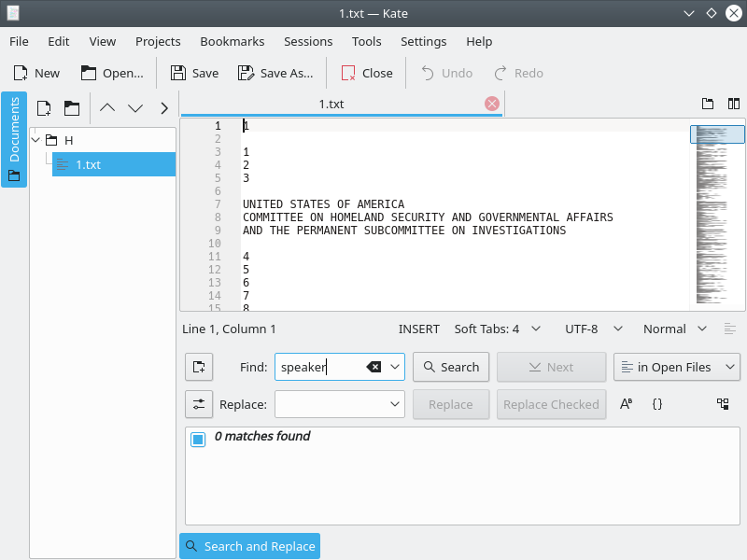Viewport: 747px width, 560px height.
Task: Click the split view icon above editor
Action: pos(734,104)
